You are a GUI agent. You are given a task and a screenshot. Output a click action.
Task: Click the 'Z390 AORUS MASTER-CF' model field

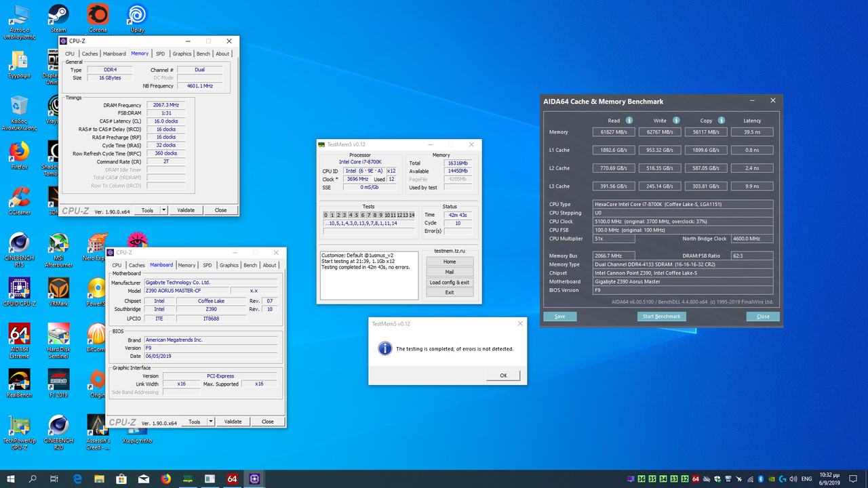(186, 290)
